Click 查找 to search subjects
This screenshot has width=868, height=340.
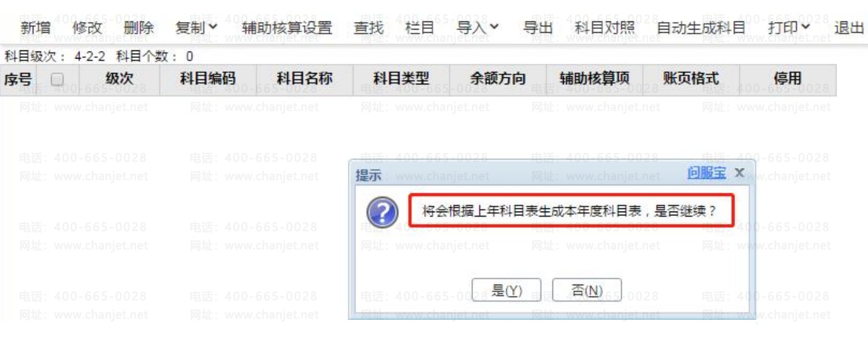click(x=368, y=28)
